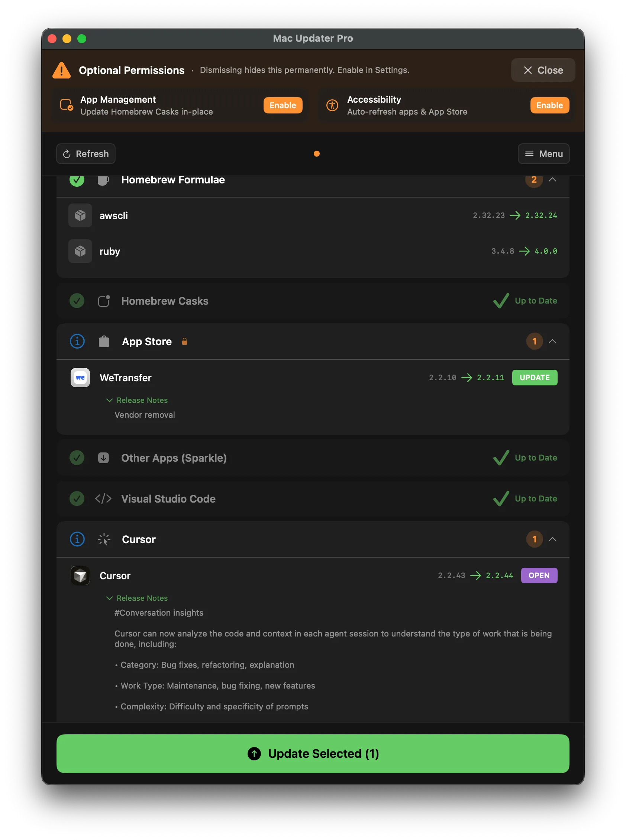Enable App Management permission

283,105
